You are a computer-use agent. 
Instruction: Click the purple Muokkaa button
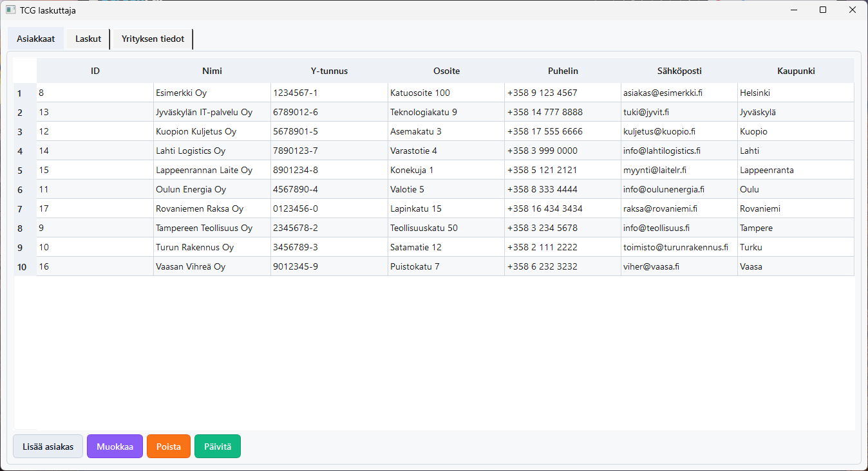(115, 447)
